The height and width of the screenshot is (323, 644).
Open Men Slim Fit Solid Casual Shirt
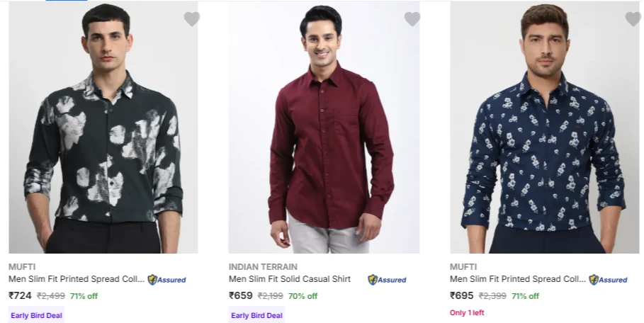pyautogui.click(x=290, y=279)
